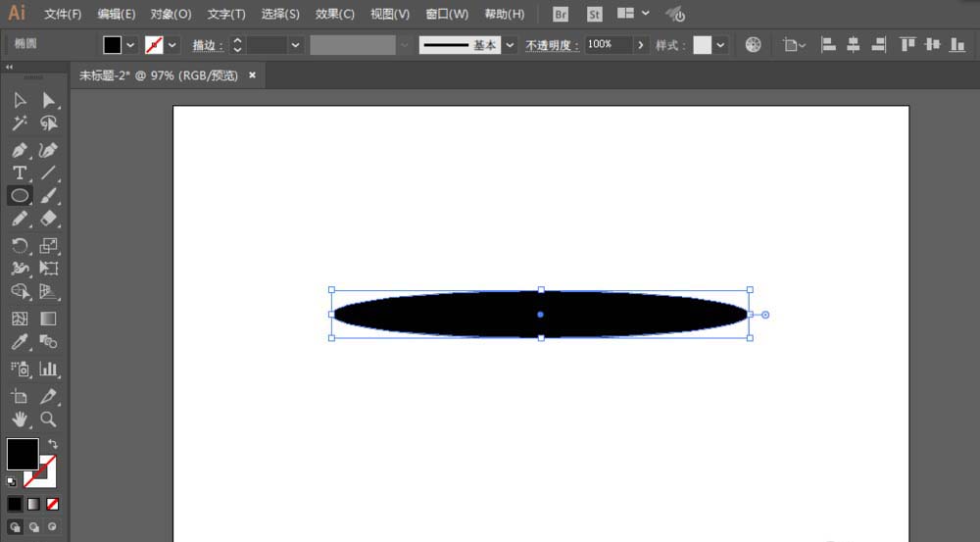980x542 pixels.
Task: Pick the Slice tool
Action: 48,396
